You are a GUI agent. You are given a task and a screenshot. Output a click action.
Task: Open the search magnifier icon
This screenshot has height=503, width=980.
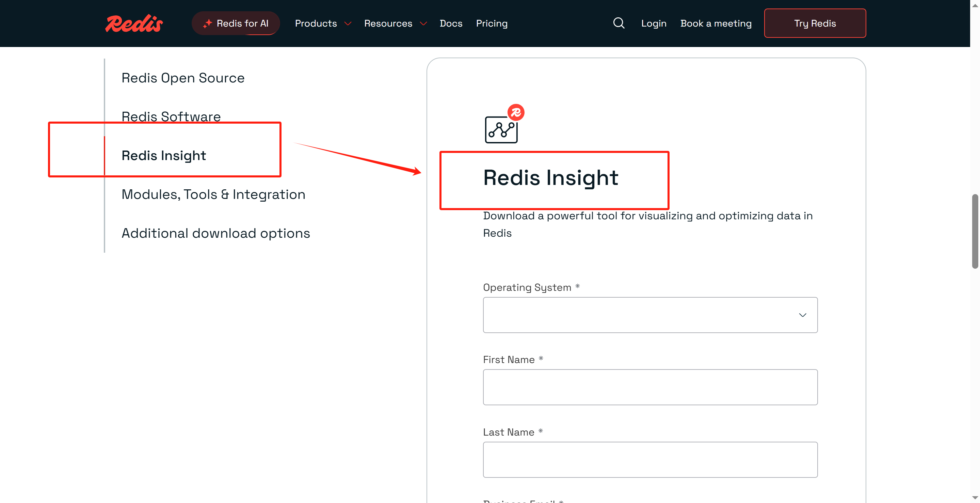click(618, 23)
